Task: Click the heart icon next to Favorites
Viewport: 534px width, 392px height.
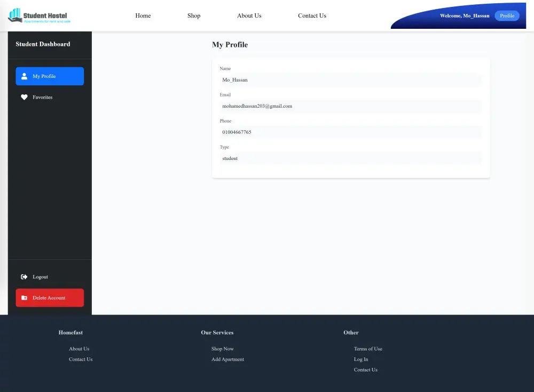Action: click(x=24, y=97)
